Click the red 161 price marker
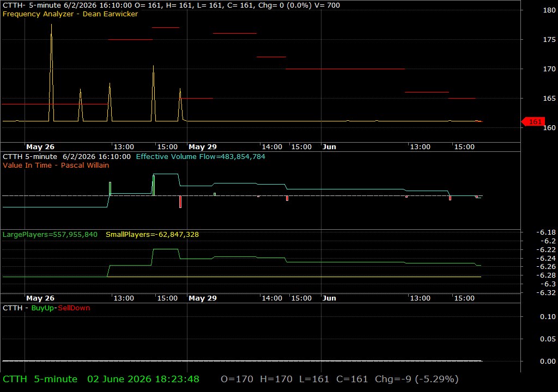The image size is (558, 392). [x=533, y=121]
